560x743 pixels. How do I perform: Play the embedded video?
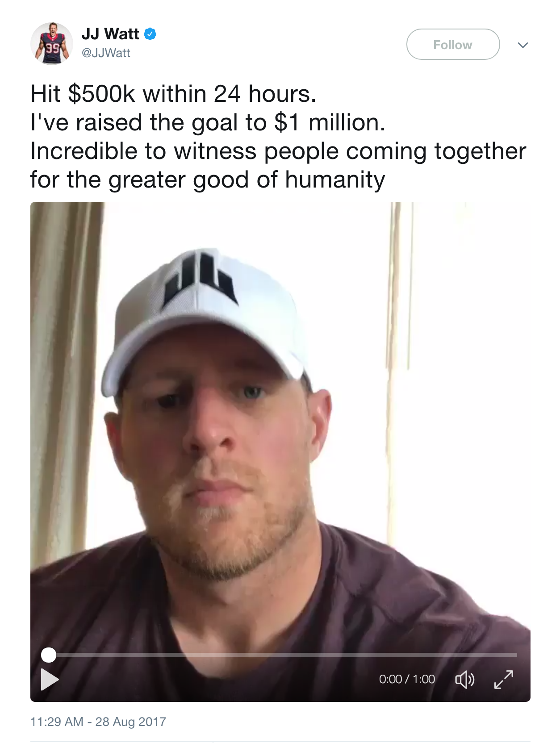50,679
